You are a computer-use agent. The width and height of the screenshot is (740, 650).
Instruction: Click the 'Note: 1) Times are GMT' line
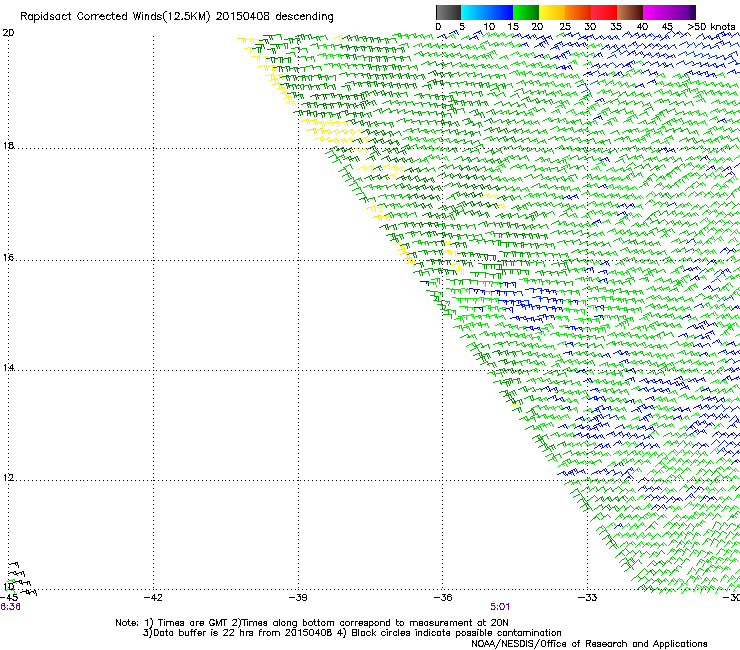pos(312,623)
